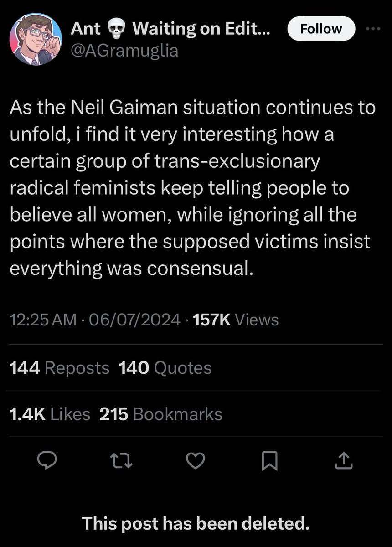This screenshot has width=392, height=547.
Task: Follow the AGramuglia account
Action: click(x=321, y=29)
